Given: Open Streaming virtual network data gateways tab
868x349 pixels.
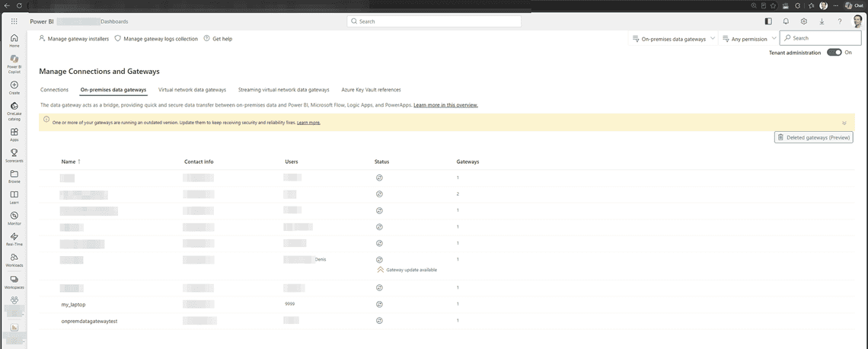Looking at the screenshot, I should 283,90.
